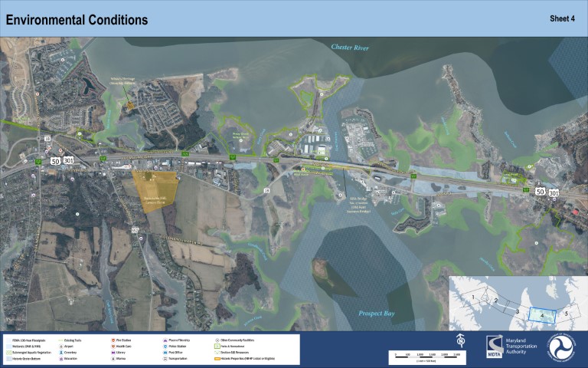This screenshot has width=588, height=368.
Task: Click the Historic Oyster Bottom swatch
Action: click(x=8, y=359)
